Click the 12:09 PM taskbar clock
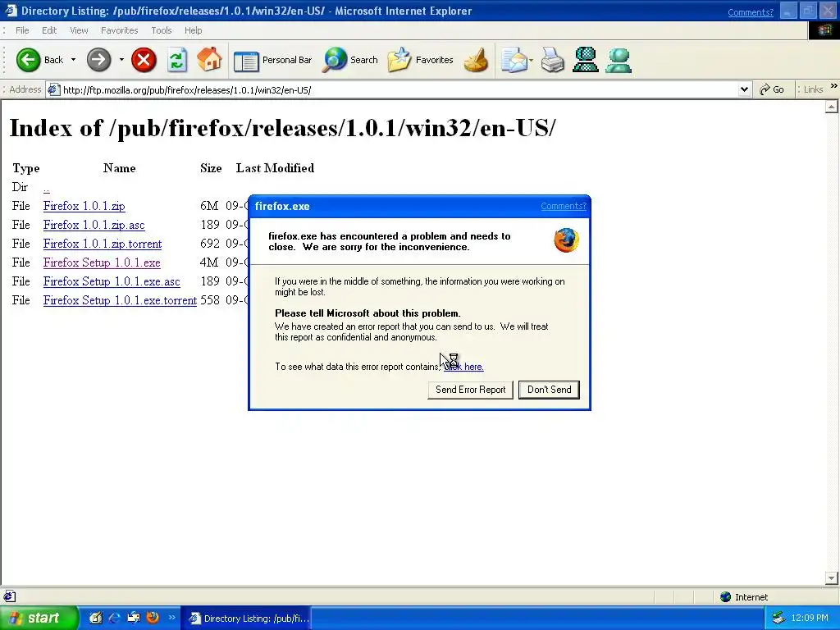 coord(810,619)
